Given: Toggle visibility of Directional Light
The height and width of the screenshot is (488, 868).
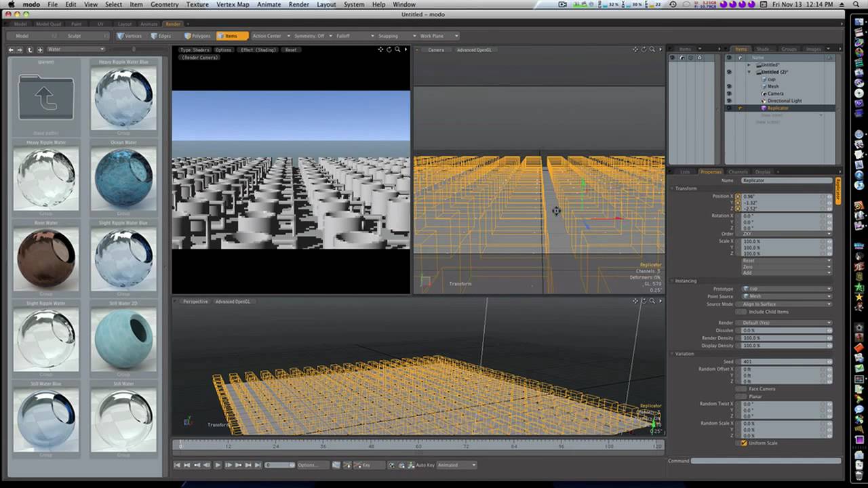Looking at the screenshot, I should [x=729, y=101].
